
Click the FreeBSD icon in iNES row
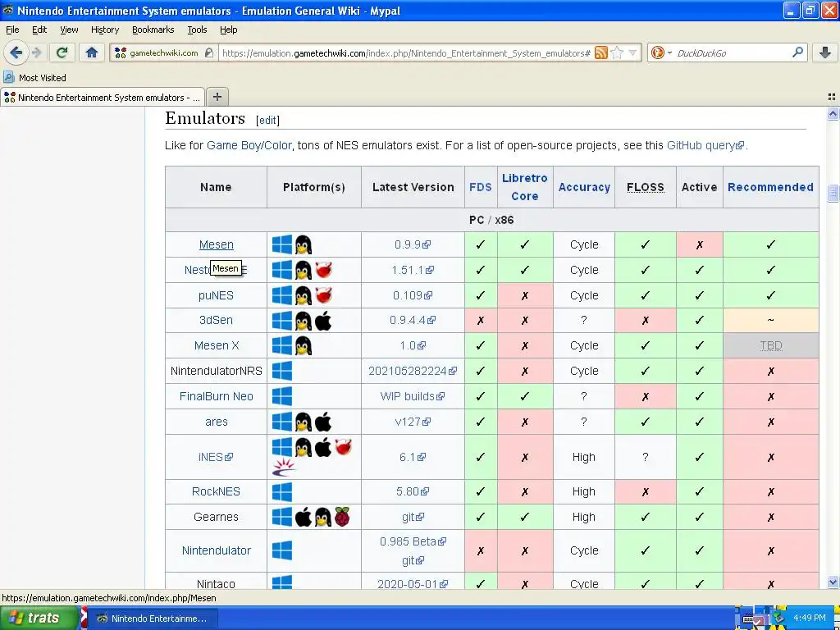click(343, 447)
